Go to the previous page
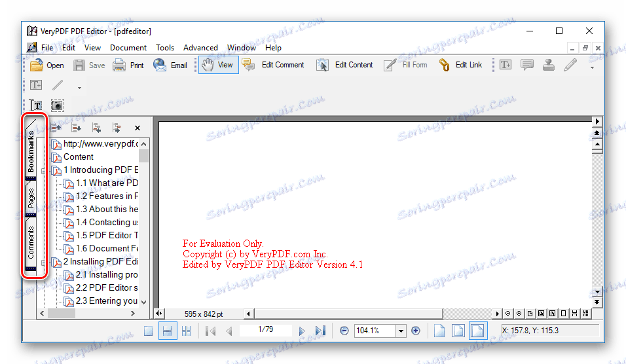Screen dimensions: 626x364 click(x=229, y=331)
